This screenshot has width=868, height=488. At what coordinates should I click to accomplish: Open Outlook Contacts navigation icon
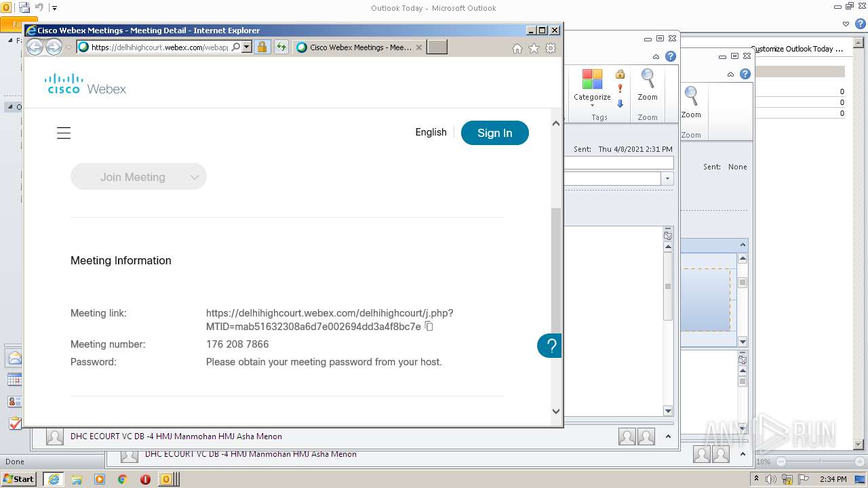[x=14, y=401]
